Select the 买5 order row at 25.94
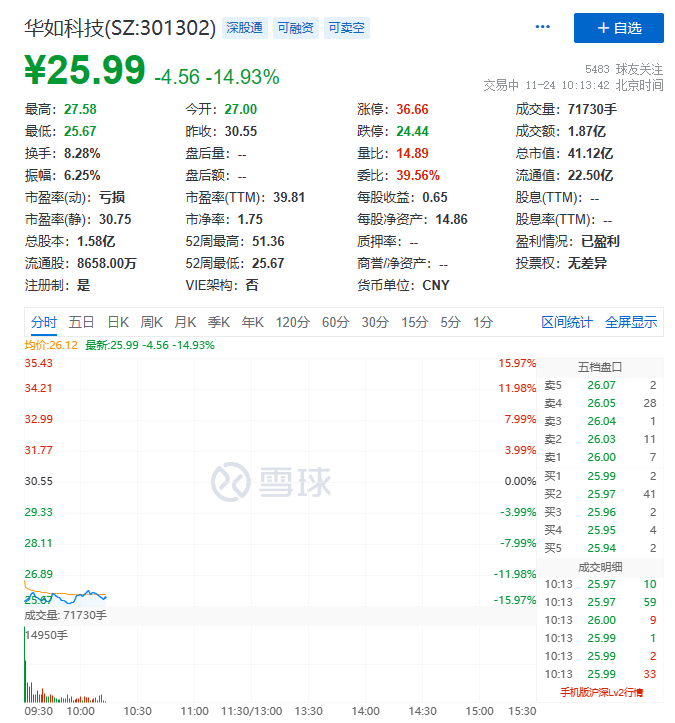 pos(600,548)
